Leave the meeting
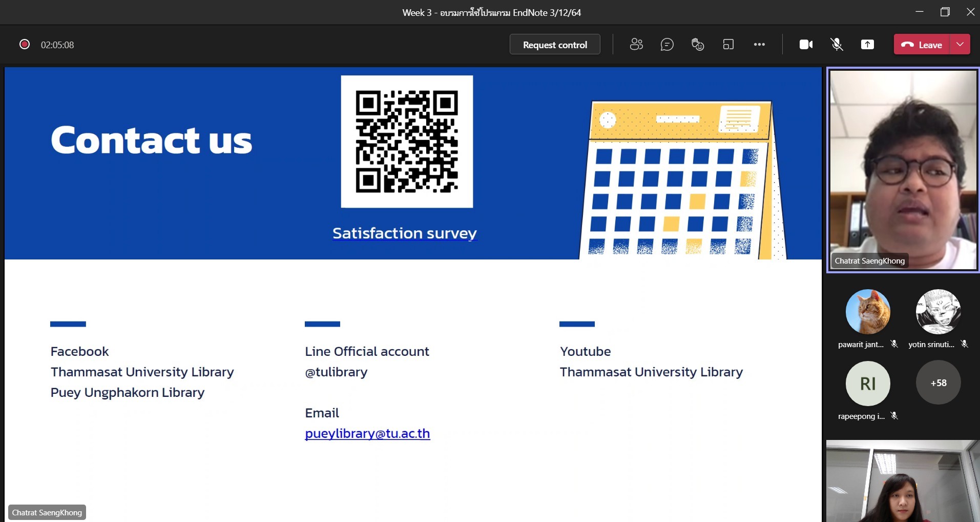 coord(922,45)
